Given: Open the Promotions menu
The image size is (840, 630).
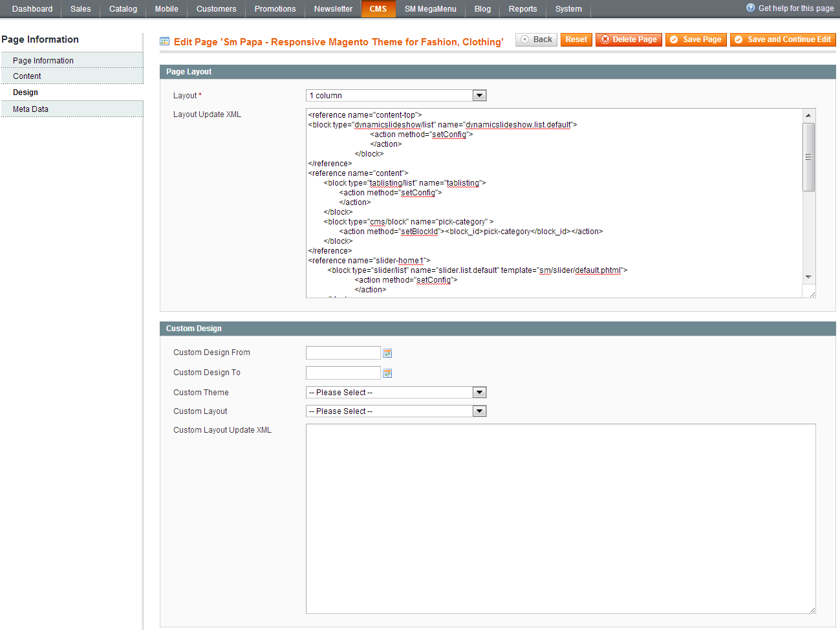Looking at the screenshot, I should pyautogui.click(x=275, y=9).
